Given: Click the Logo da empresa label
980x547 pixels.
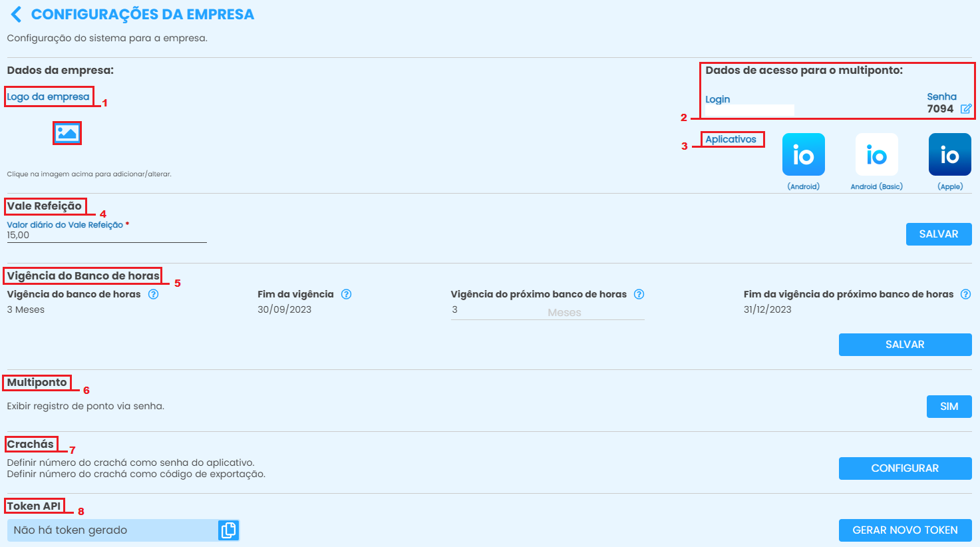Looking at the screenshot, I should coord(48,96).
